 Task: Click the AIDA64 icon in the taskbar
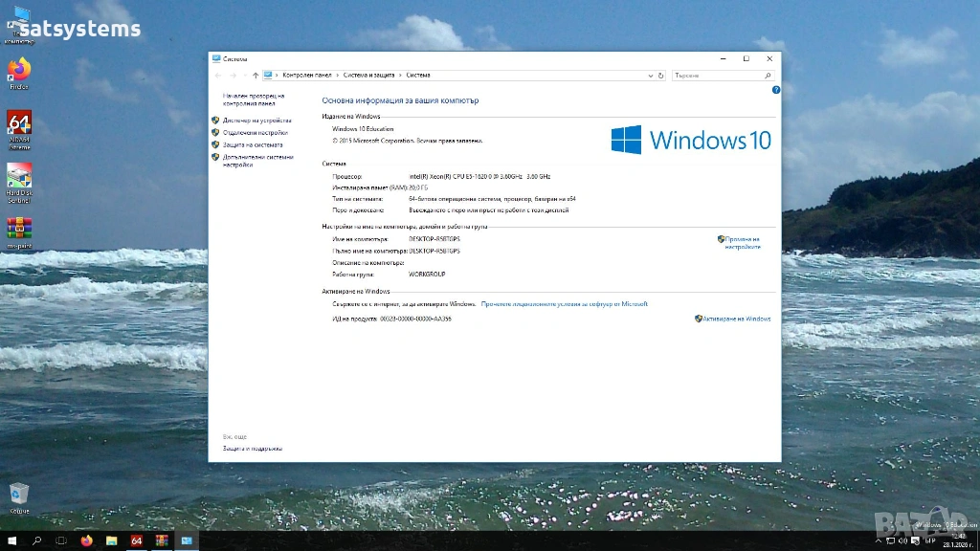(x=137, y=541)
